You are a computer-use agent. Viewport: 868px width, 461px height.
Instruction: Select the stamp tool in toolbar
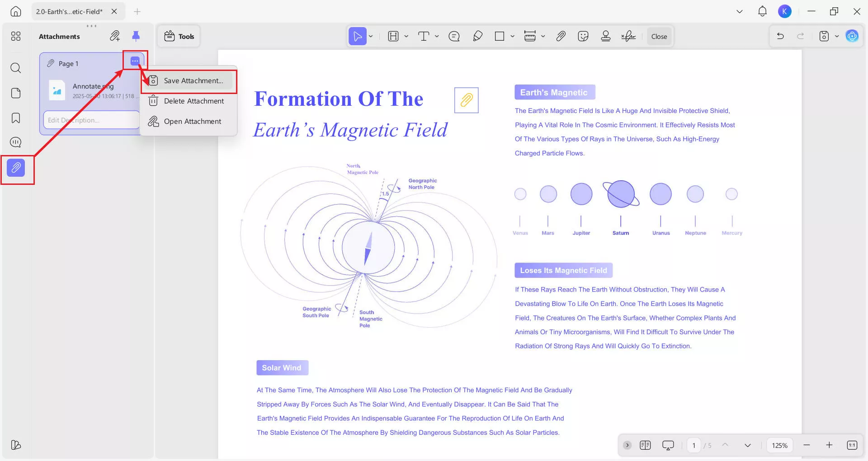click(x=606, y=36)
